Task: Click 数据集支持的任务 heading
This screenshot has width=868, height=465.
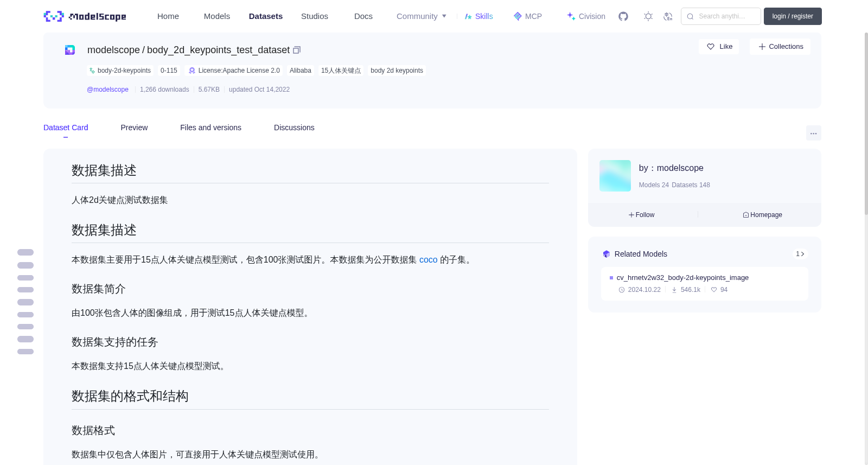Action: (115, 342)
